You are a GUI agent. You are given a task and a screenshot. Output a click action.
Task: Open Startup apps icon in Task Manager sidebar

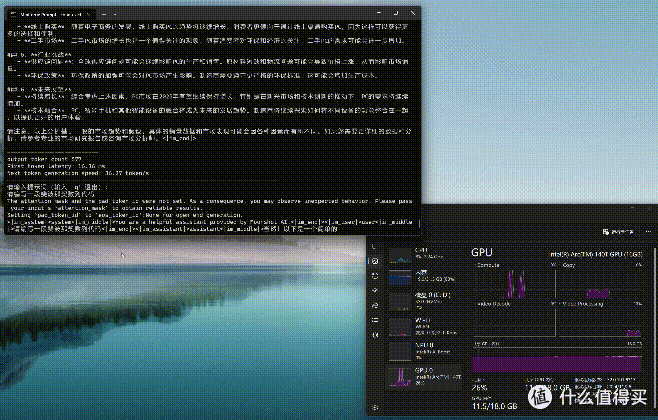[x=375, y=290]
